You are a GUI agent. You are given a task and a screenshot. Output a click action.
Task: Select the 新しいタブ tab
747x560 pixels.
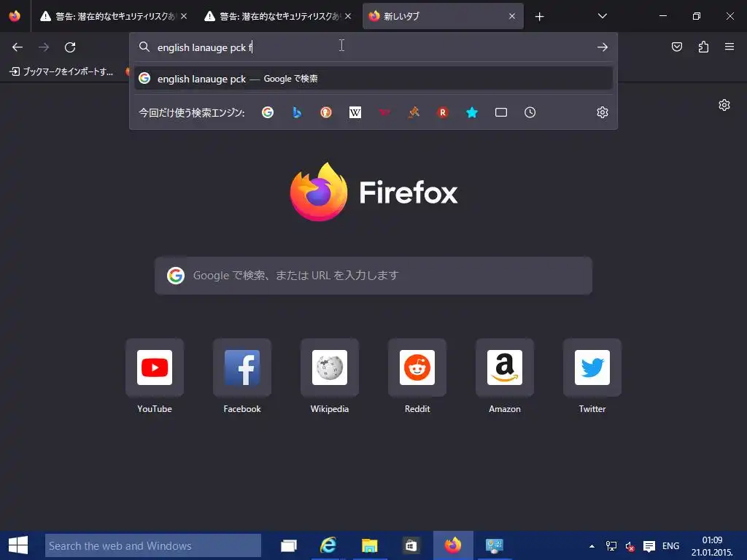[x=443, y=16]
